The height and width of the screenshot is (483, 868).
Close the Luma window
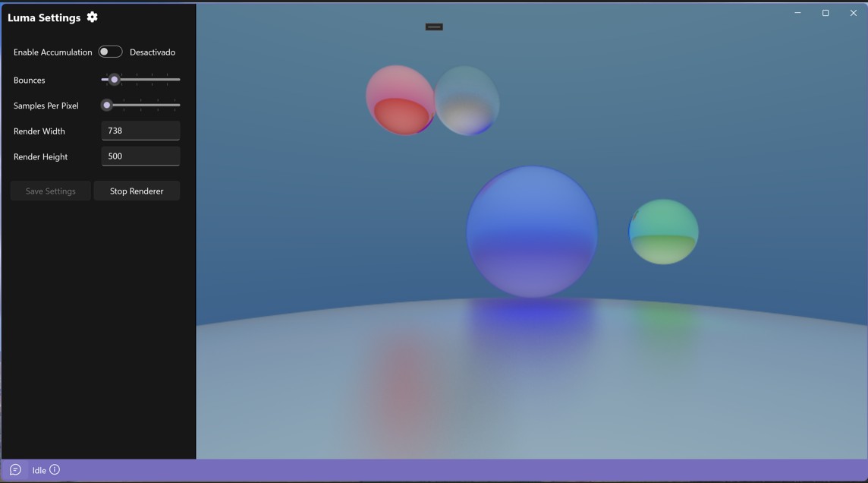point(853,13)
